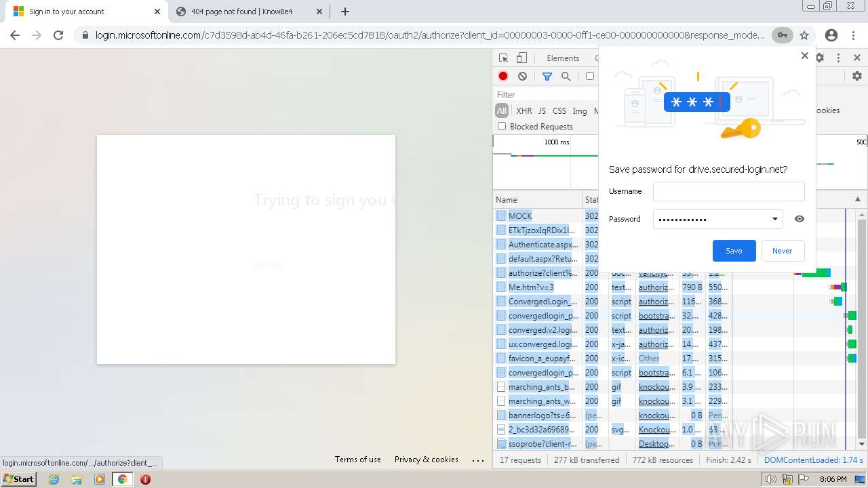The image size is (868, 488).
Task: Cancel the sign-in attempt
Action: pos(269,264)
